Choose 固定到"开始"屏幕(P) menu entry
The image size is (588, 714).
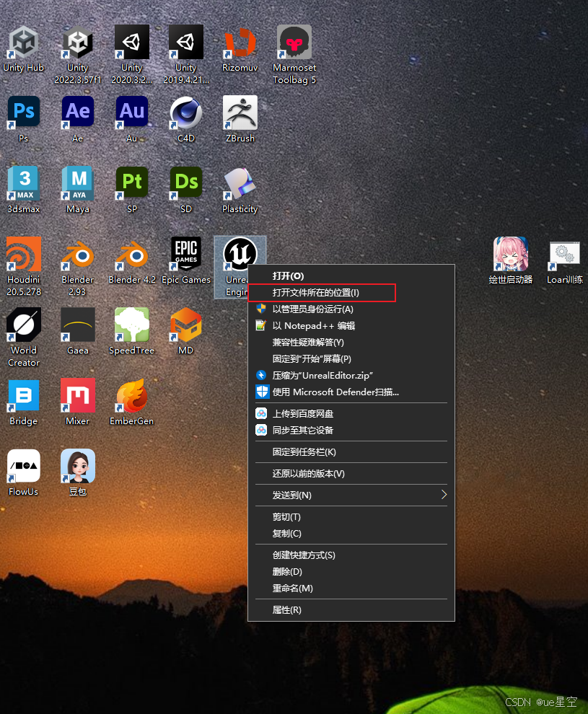point(351,359)
